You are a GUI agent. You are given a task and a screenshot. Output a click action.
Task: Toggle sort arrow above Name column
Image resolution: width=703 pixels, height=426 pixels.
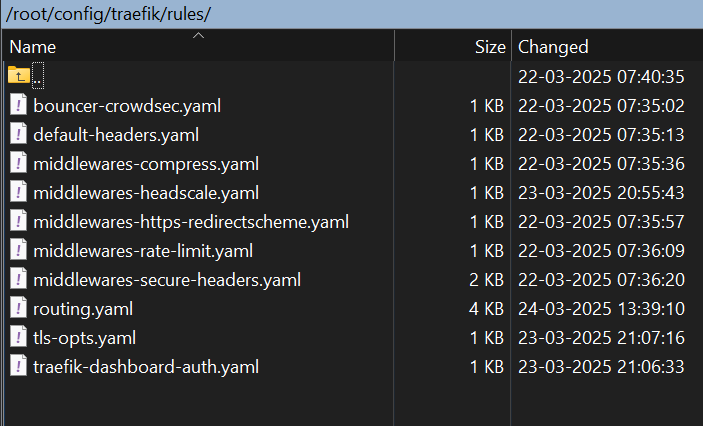tap(198, 35)
